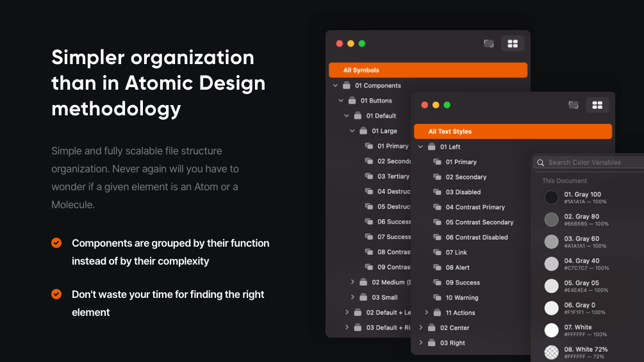Click the 01 Large folder icon

[363, 131]
